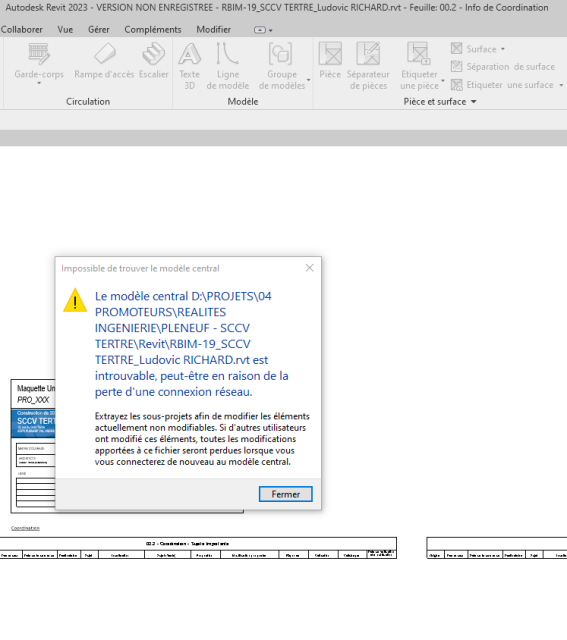Open the Compléments ribbon tab
The image size is (567, 640).
153,29
